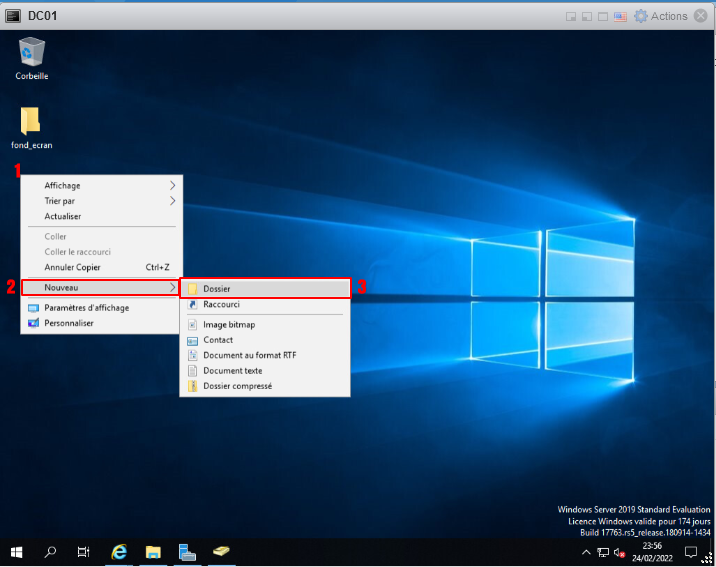The width and height of the screenshot is (716, 567).
Task: Open File Explorer from the taskbar
Action: (153, 551)
